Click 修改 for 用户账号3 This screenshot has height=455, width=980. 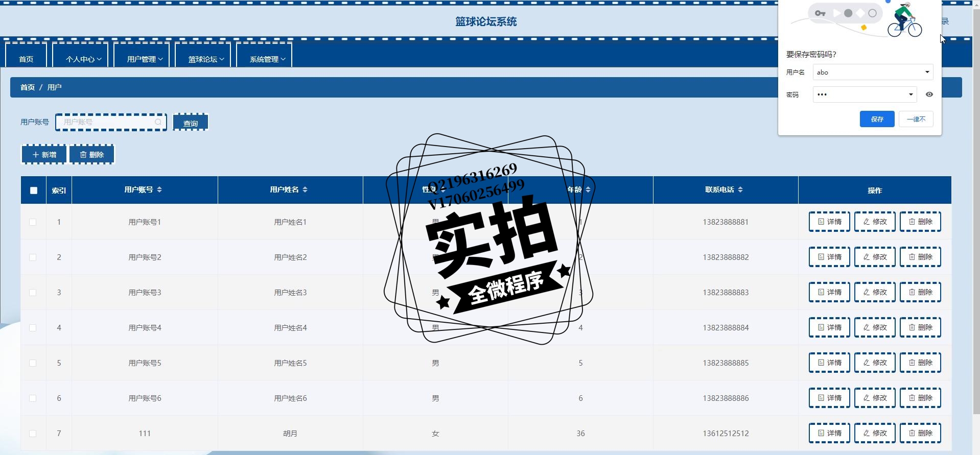click(875, 292)
